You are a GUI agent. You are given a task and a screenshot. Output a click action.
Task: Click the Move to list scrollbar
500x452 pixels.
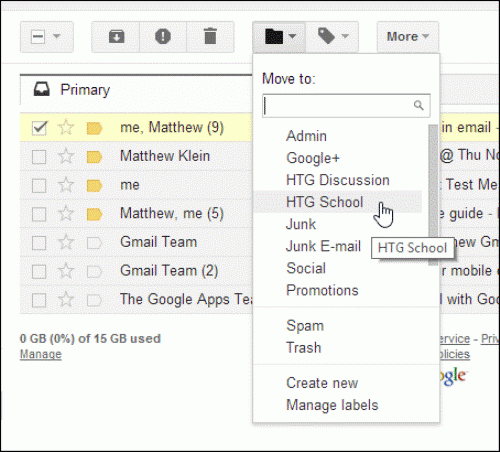coord(433,195)
